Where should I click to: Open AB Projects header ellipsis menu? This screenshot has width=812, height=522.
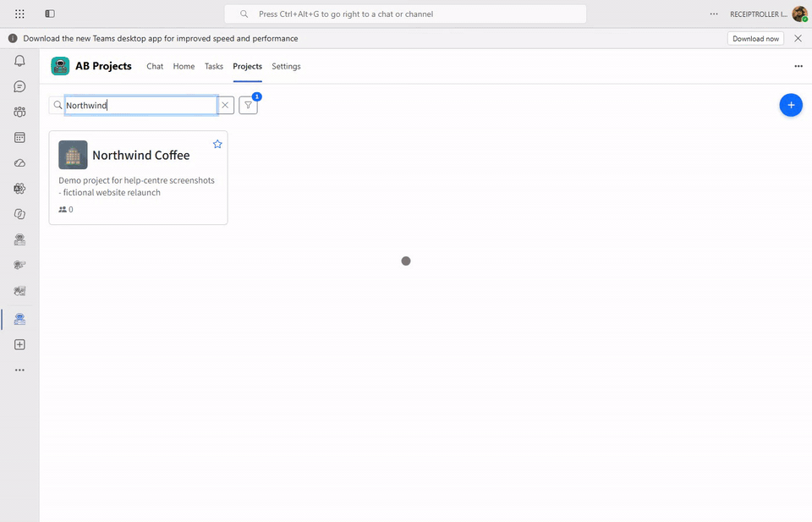pyautogui.click(x=798, y=66)
